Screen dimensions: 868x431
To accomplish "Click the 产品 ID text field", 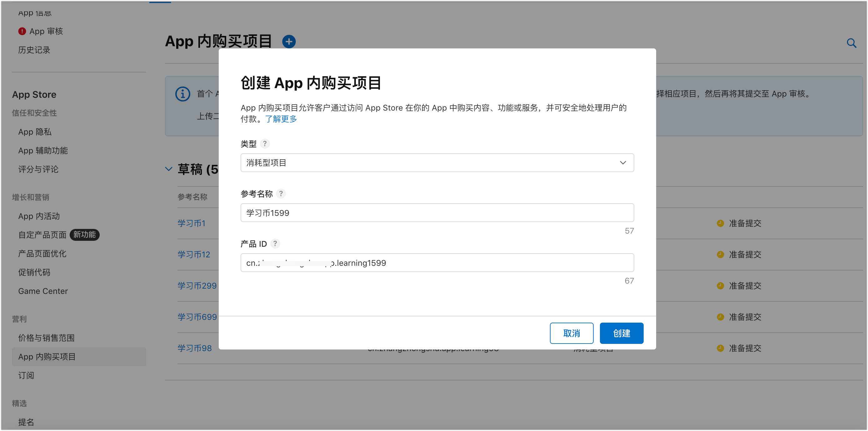I will tap(437, 263).
